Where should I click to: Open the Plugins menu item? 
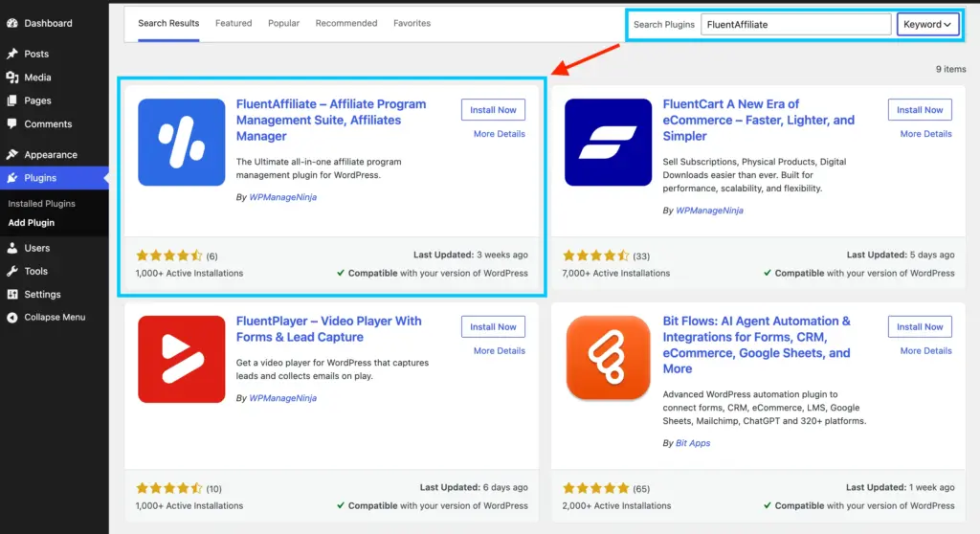(x=55, y=178)
